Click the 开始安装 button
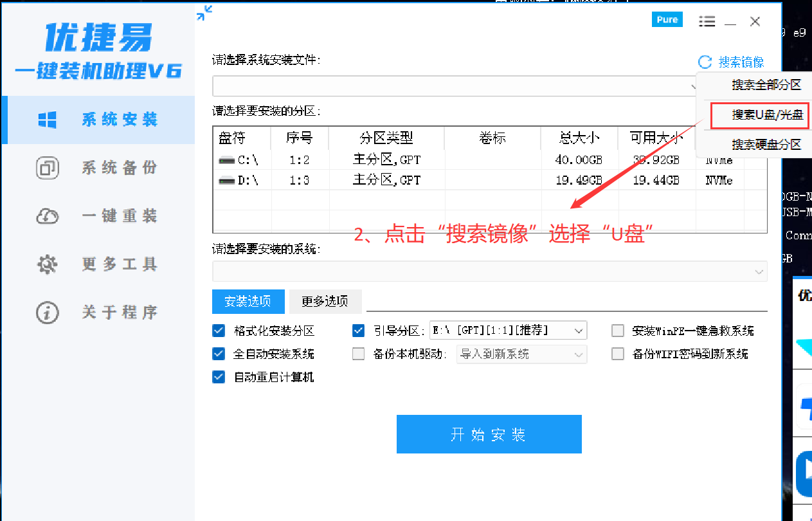 (489, 434)
